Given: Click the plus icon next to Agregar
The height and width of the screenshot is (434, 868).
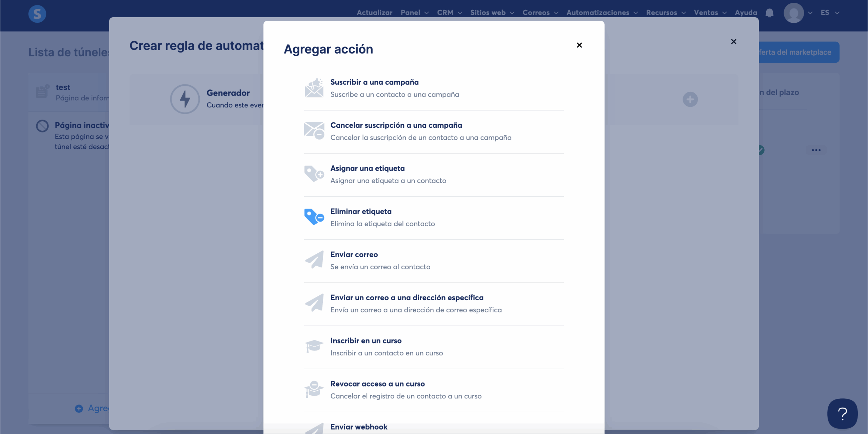Looking at the screenshot, I should [79, 409].
